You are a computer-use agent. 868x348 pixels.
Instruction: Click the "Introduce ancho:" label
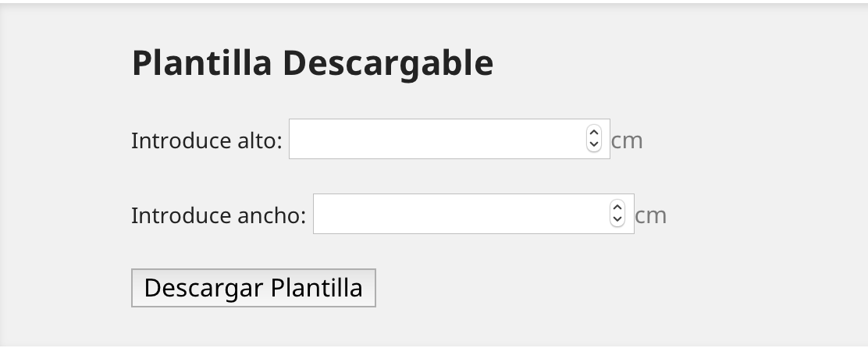(219, 215)
